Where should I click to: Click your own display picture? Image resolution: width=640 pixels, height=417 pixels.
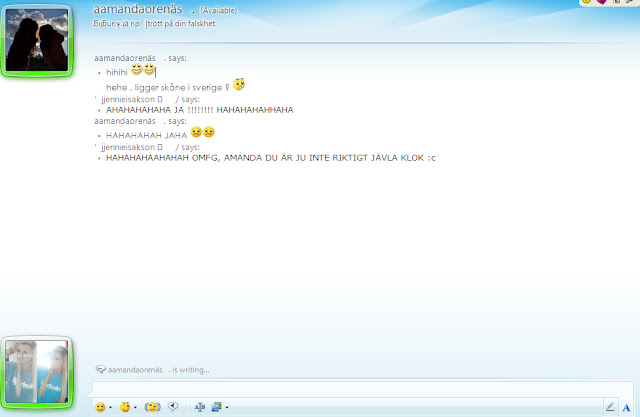pos(37,372)
